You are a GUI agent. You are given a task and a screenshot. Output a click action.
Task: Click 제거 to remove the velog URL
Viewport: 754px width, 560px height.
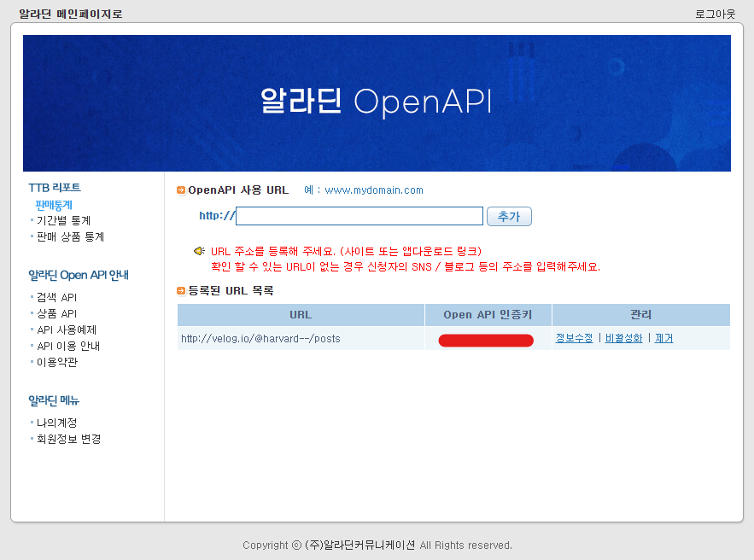[x=663, y=338]
